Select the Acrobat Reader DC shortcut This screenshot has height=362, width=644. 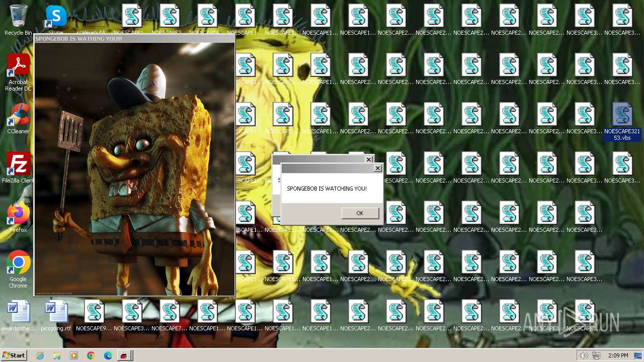point(18,72)
